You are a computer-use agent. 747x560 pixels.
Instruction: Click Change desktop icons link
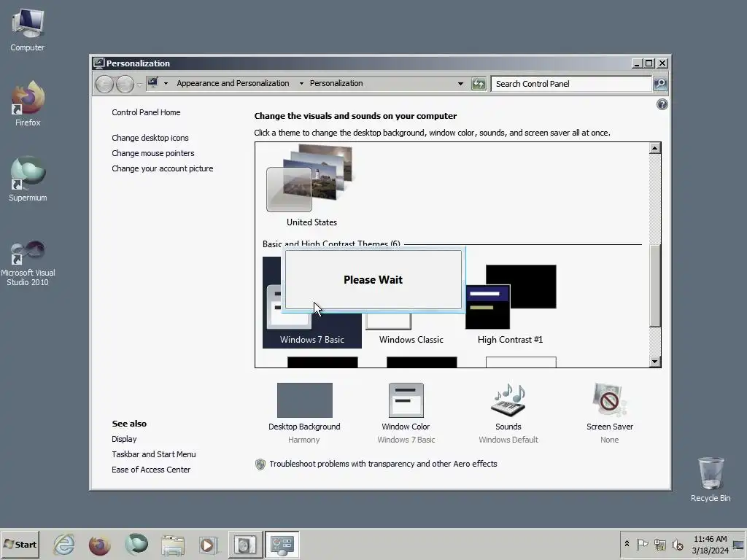[150, 138]
